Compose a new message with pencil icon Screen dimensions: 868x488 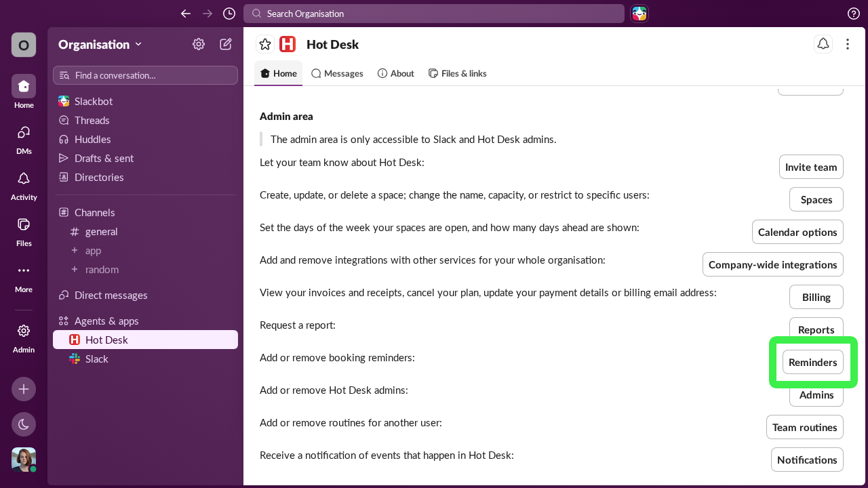tap(226, 44)
